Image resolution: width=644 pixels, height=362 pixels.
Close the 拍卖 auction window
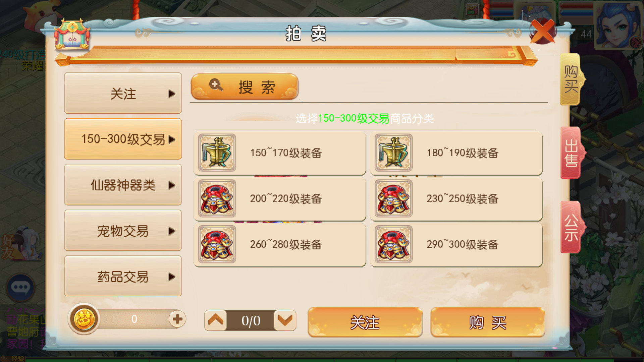tap(542, 32)
